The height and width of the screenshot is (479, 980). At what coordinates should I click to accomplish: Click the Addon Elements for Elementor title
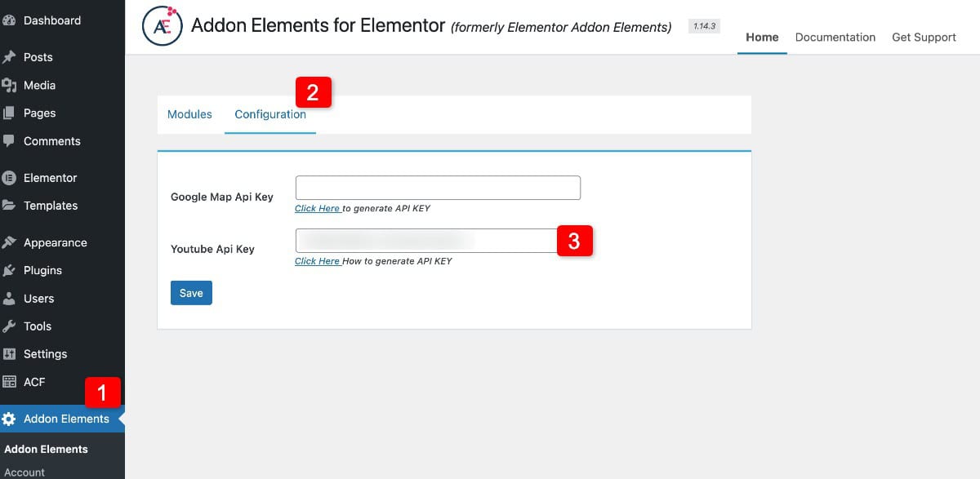[x=317, y=25]
